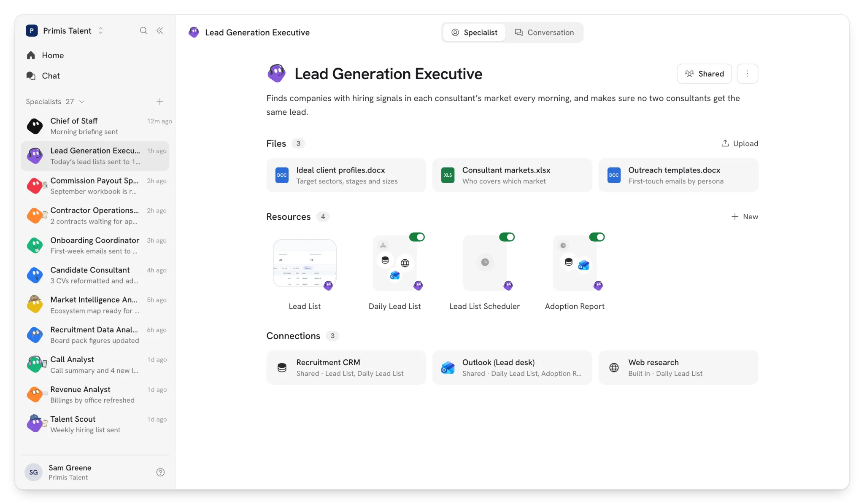
Task: Click New to add a resource
Action: [745, 217]
